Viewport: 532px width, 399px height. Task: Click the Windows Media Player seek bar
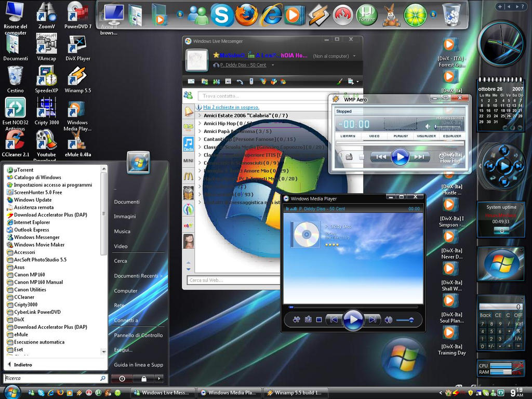(353, 308)
